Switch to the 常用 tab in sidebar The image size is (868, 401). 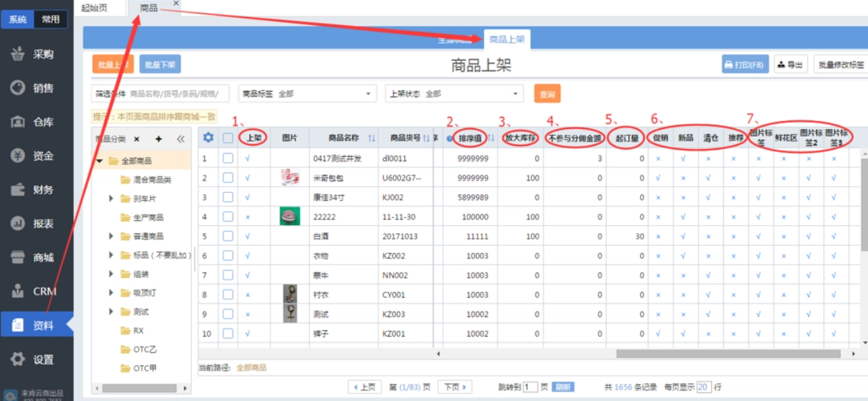[51, 20]
